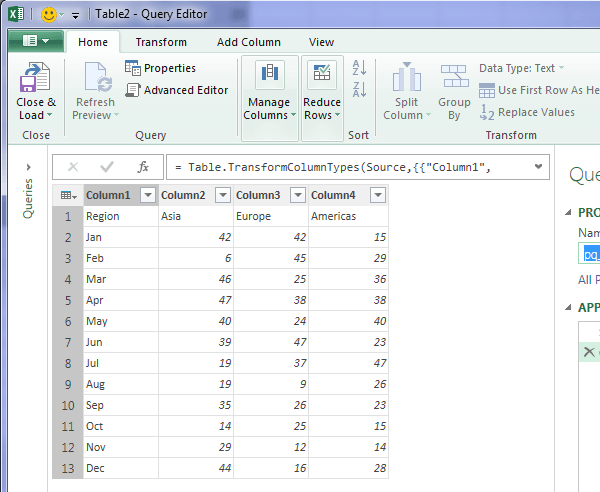
Task: Expand the formula bar
Action: (x=538, y=166)
